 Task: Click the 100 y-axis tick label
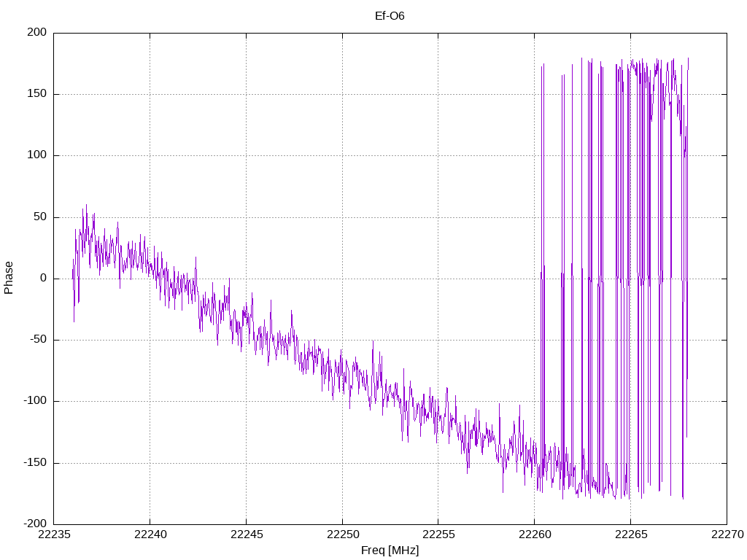[x=37, y=155]
